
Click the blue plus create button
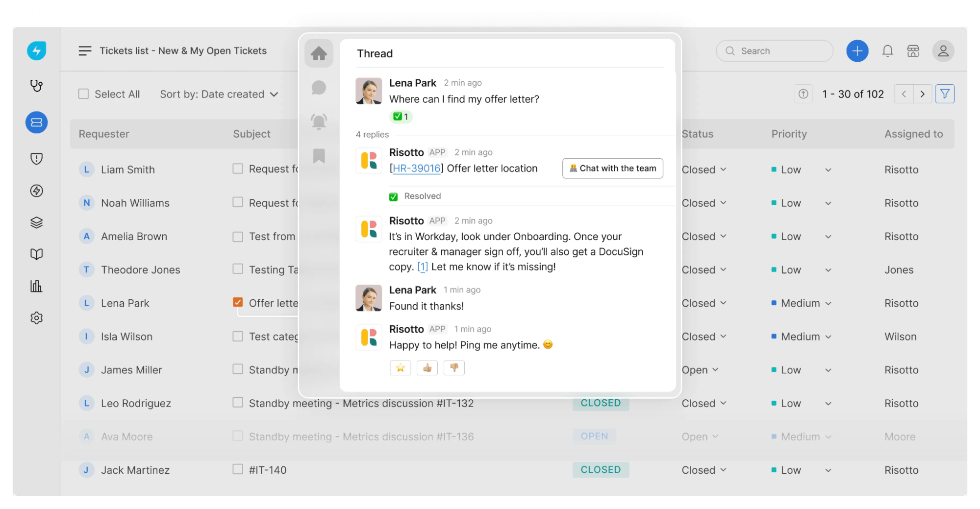click(857, 50)
